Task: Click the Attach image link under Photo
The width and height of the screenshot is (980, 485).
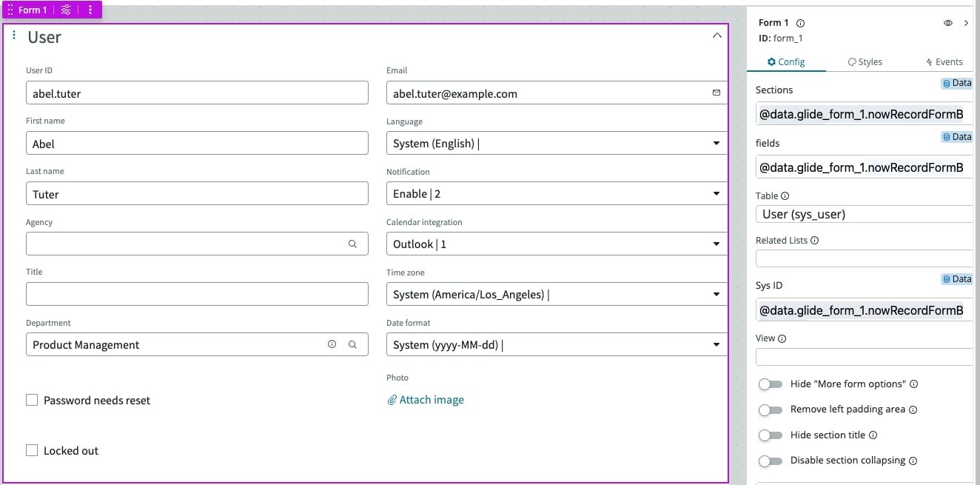Action: click(432, 399)
